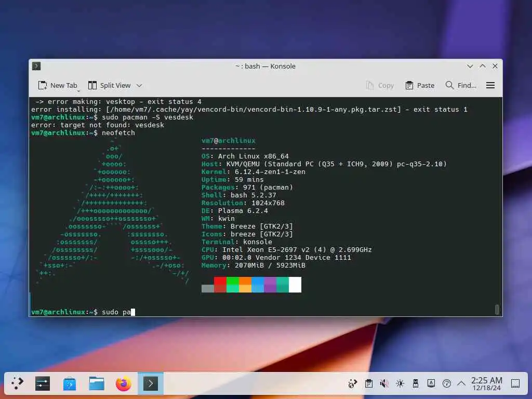
Task: Maximize the Konsole window
Action: 483,66
